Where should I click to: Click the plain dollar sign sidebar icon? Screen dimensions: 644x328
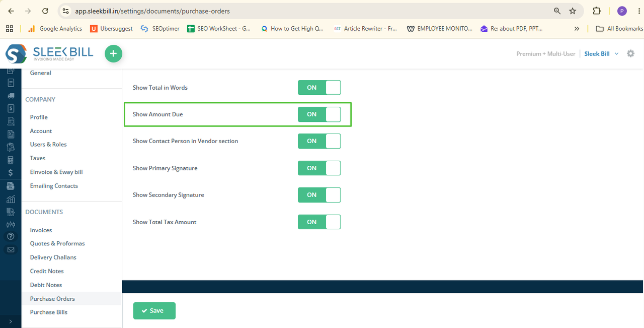(11, 173)
